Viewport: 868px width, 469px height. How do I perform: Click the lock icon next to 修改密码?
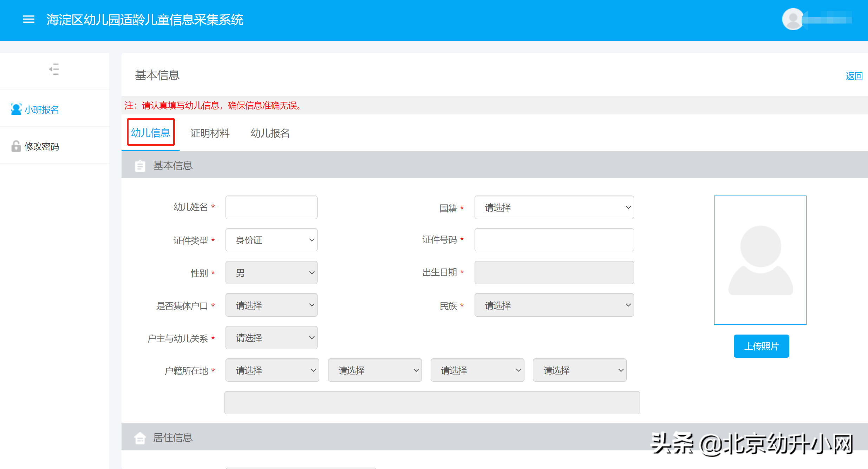(x=16, y=146)
